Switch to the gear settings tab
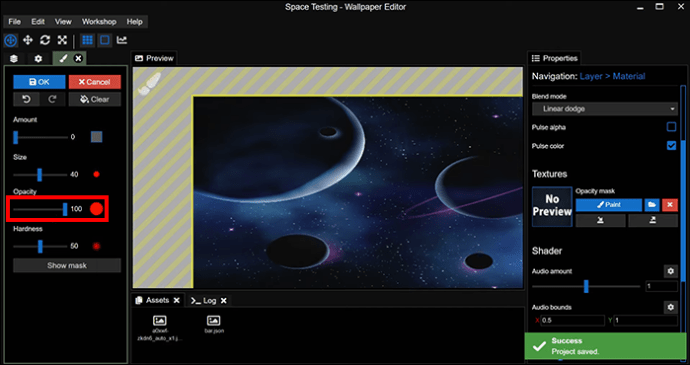This screenshot has width=690, height=365. pyautogui.click(x=39, y=59)
